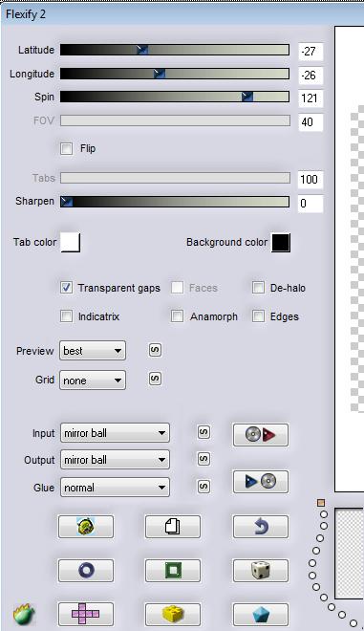Disable the Transparent gaps checkbox

tap(66, 288)
